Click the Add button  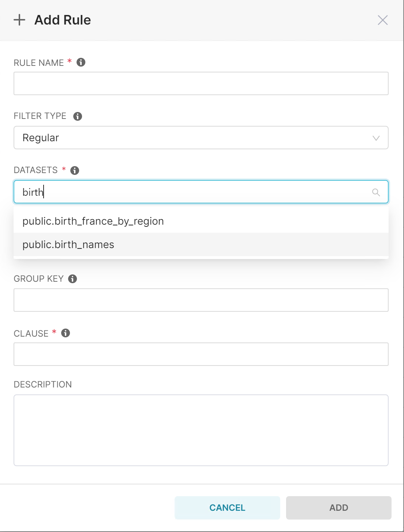(339, 508)
